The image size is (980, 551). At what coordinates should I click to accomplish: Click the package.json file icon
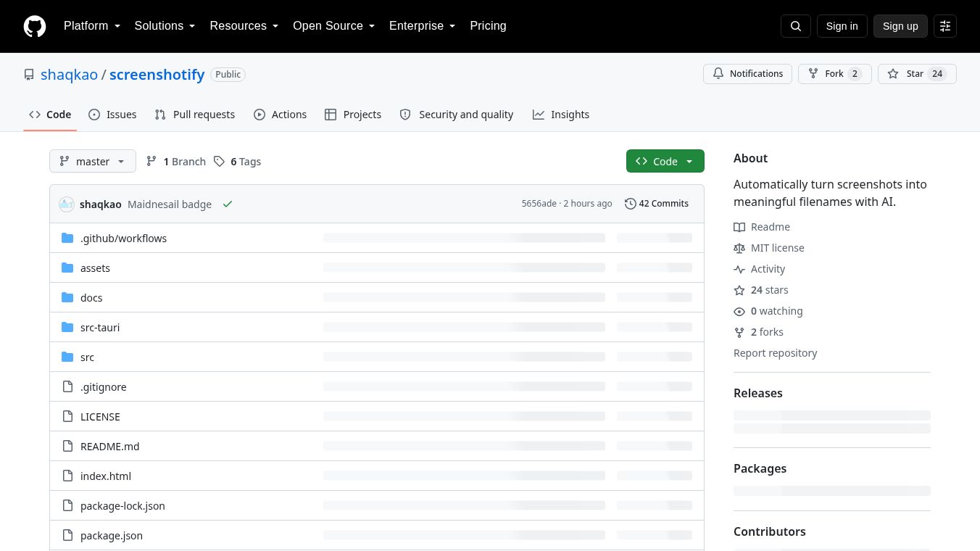[67, 535]
